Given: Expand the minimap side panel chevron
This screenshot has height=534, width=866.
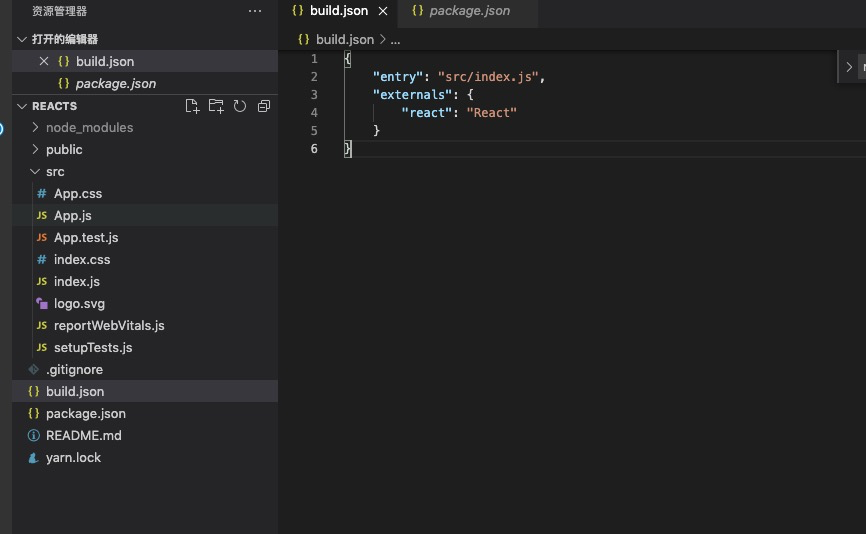Looking at the screenshot, I should point(849,67).
